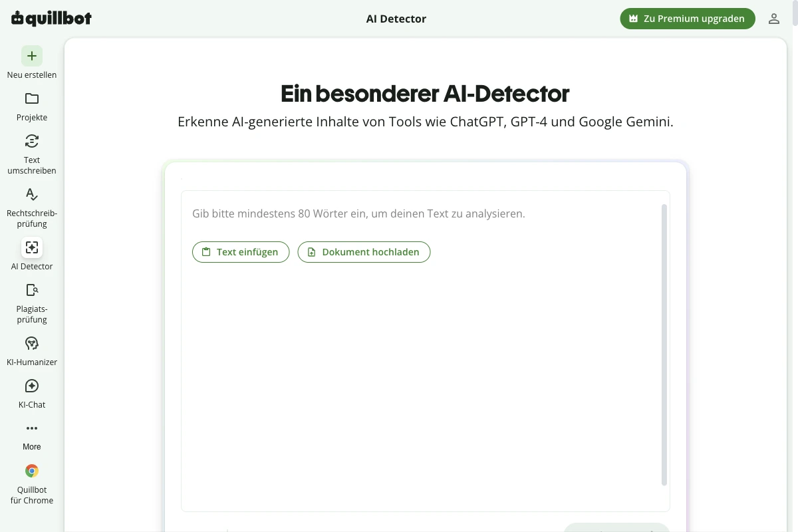Open the KI-Chat icon
798x532 pixels.
pos(32,386)
